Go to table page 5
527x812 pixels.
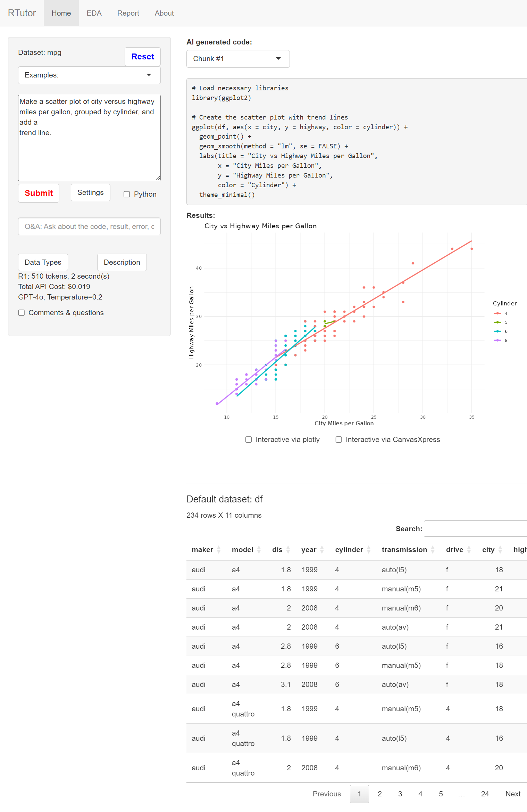pyautogui.click(x=441, y=794)
